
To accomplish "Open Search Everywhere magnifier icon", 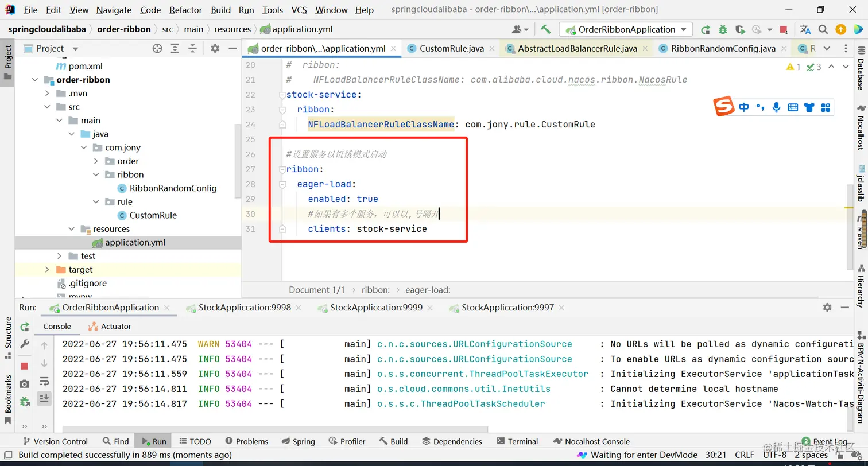I will [823, 29].
